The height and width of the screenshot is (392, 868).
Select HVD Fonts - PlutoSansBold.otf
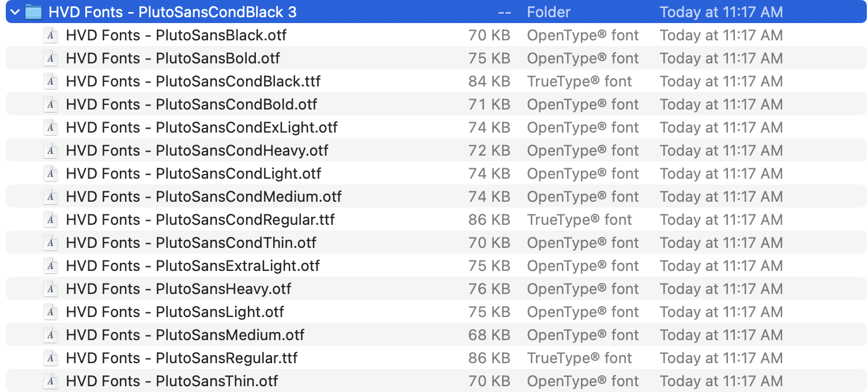point(173,58)
